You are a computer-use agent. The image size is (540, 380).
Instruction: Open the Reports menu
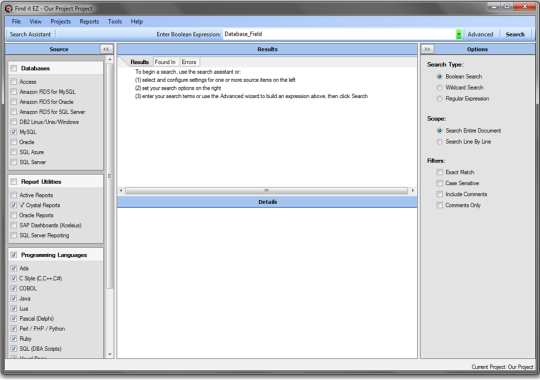[x=89, y=21]
